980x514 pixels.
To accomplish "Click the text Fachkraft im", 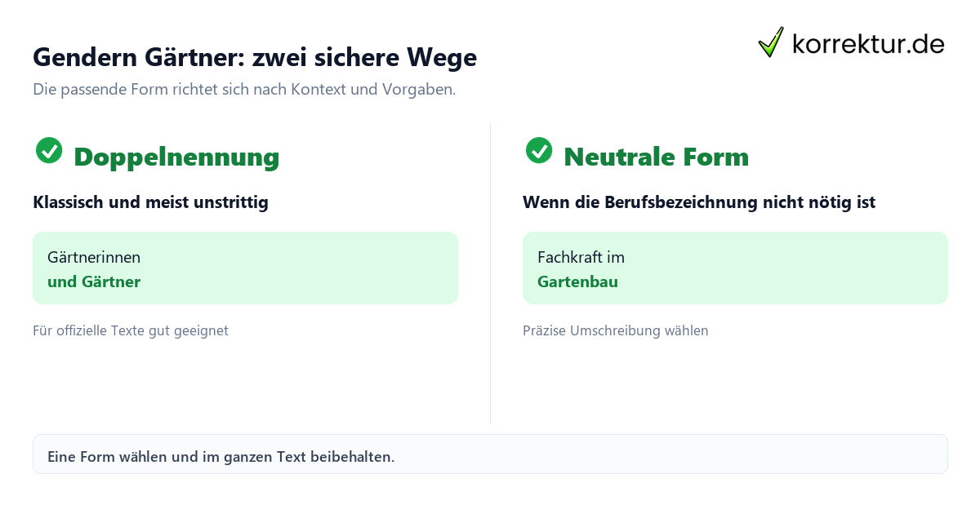I will pos(581,258).
